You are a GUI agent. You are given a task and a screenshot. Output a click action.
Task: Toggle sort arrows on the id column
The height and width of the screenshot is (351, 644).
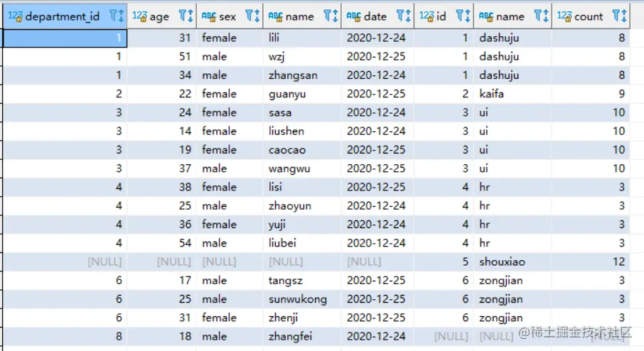point(468,16)
